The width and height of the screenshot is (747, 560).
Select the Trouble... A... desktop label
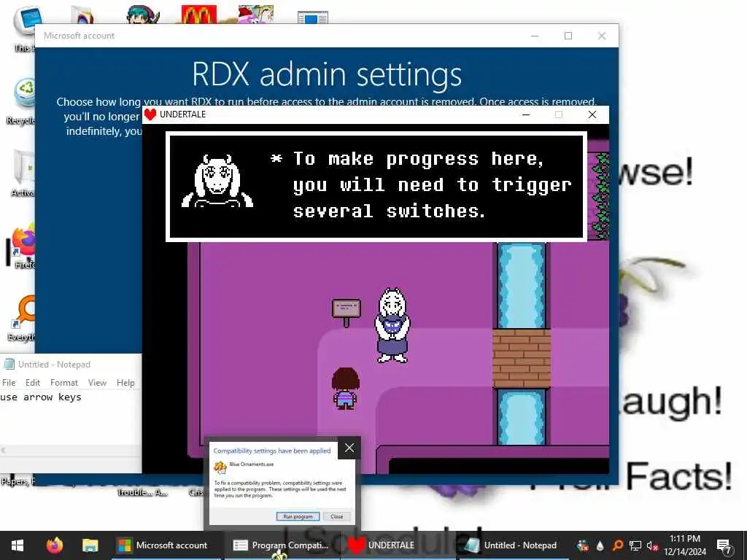point(142,492)
